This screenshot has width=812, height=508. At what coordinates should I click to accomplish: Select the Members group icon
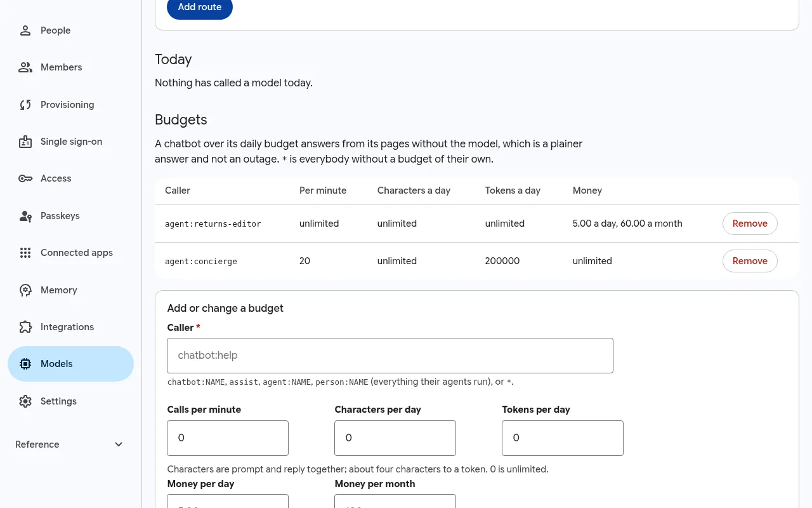[x=25, y=67]
